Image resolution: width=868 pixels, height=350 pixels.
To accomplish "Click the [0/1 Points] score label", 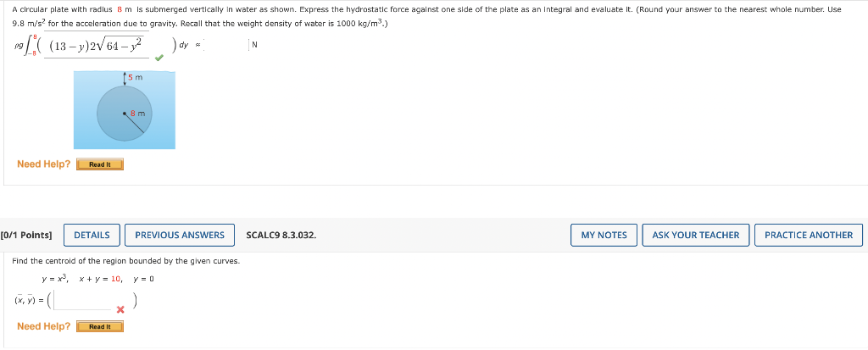I will pyautogui.click(x=26, y=236).
